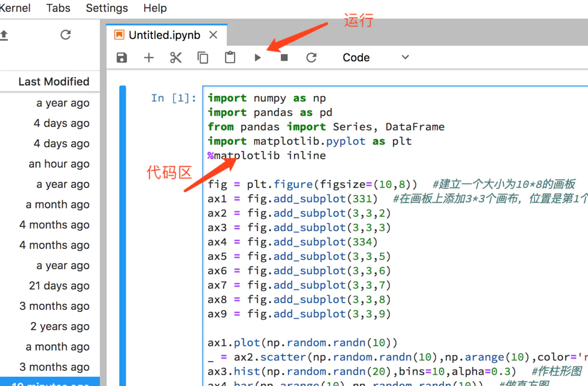
Task: Open the cell type dropdown showing Code
Action: (x=405, y=57)
